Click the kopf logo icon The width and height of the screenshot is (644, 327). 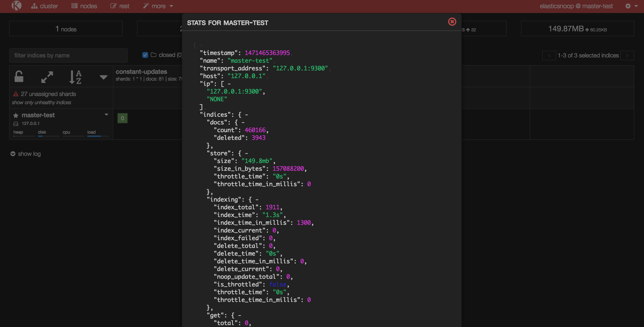tap(16, 6)
